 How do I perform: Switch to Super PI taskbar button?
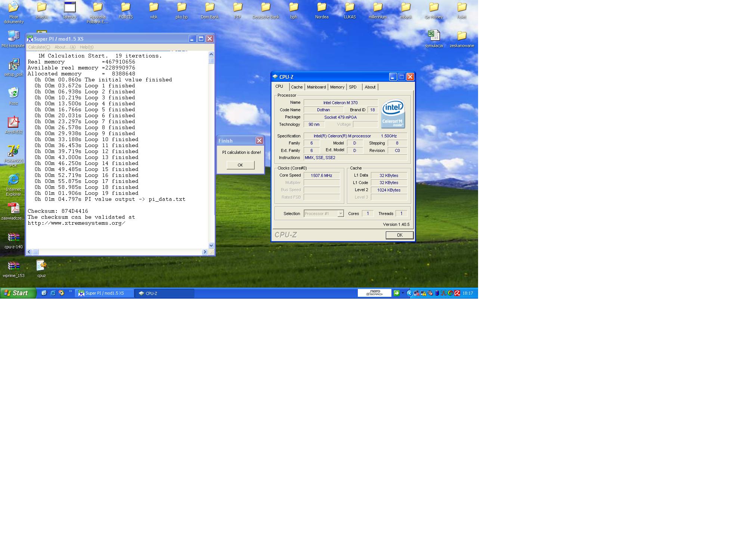coord(105,293)
